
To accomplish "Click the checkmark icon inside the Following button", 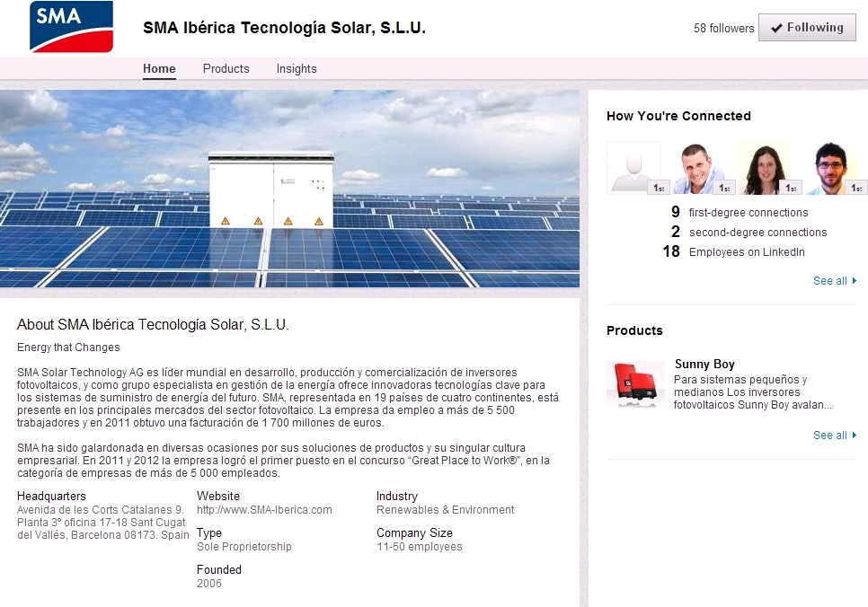I will tap(778, 27).
